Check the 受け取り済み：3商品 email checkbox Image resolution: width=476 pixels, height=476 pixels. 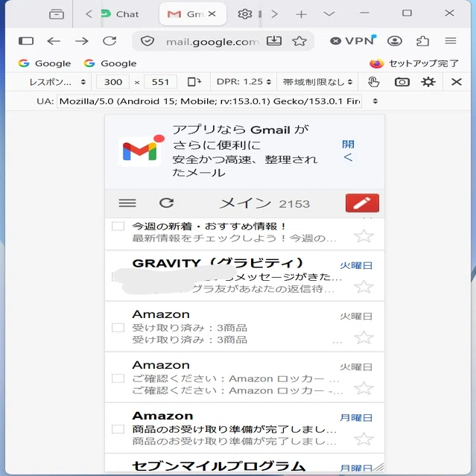click(x=118, y=328)
